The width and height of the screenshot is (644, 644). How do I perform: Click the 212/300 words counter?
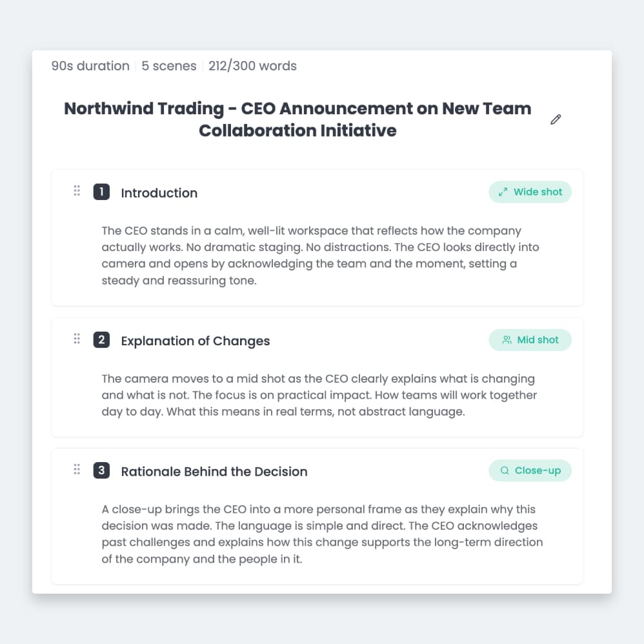point(252,66)
